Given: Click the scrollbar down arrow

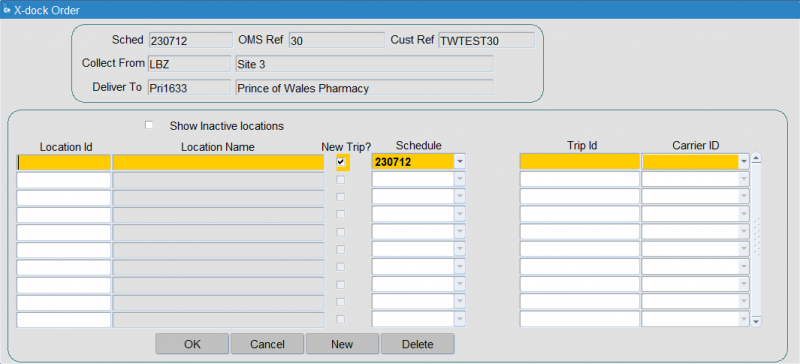Looking at the screenshot, I should [756, 321].
